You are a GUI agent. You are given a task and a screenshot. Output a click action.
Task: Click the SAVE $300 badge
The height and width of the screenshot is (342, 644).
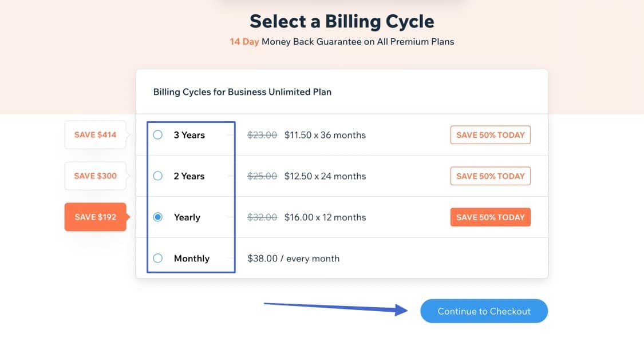(x=95, y=176)
